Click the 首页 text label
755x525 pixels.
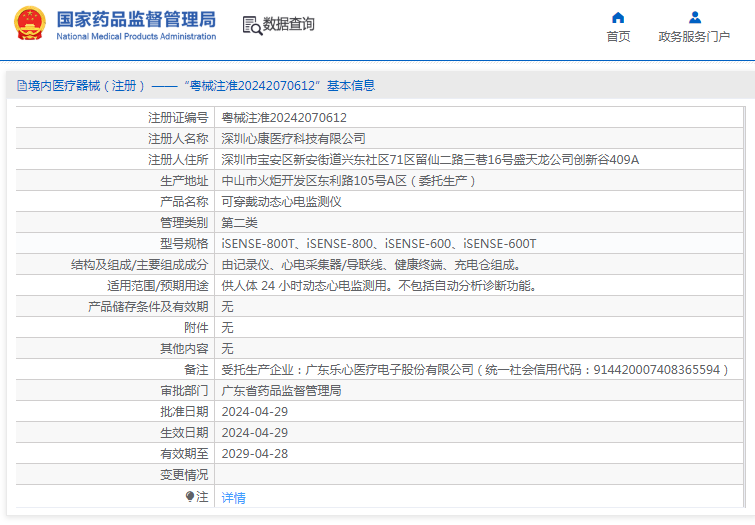click(618, 37)
